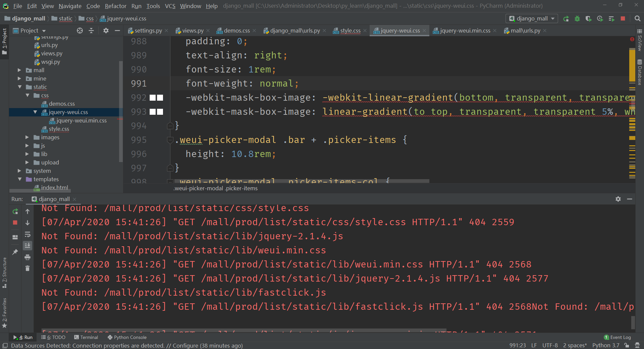644x349 pixels.
Task: Click the Profile (clock with play) toolbar icon
Action: 600,19
